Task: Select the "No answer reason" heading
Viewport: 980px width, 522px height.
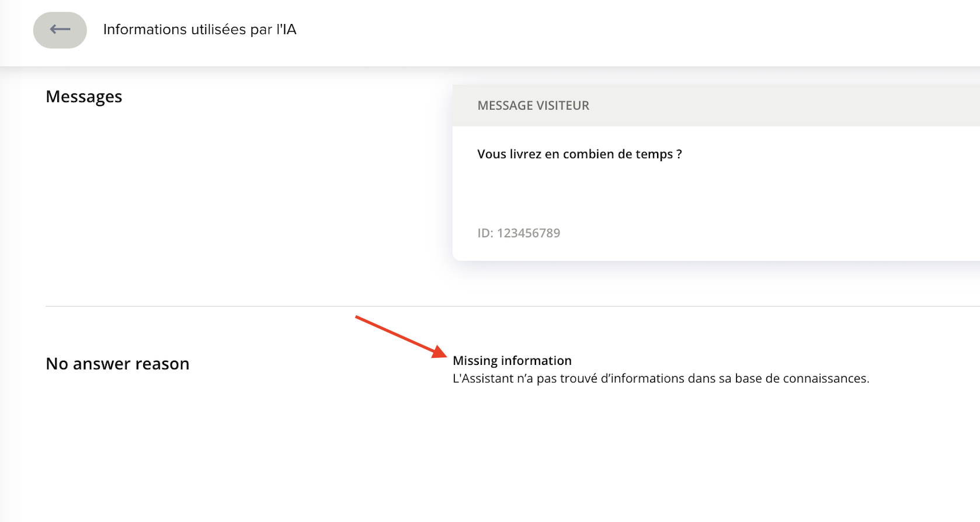Action: pos(117,364)
